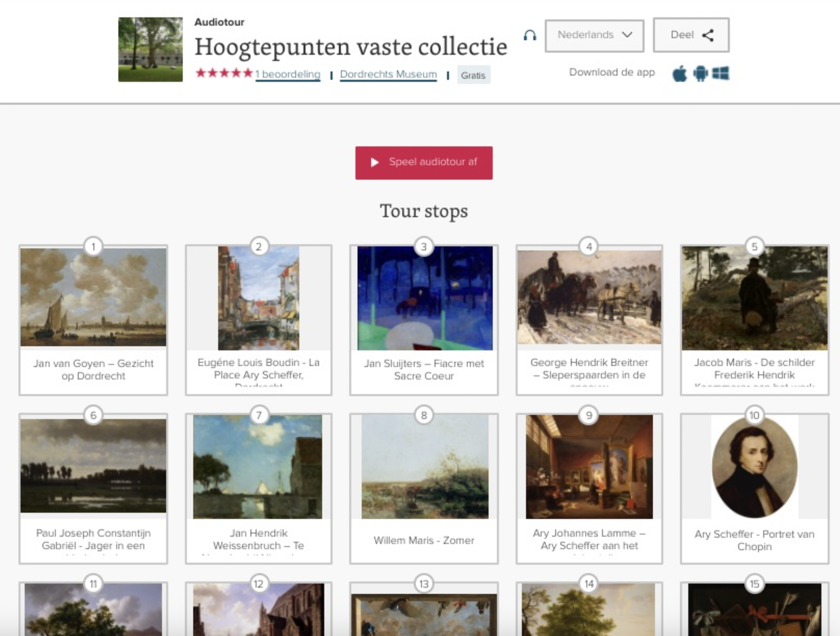This screenshot has height=636, width=840.
Task: Play the audiotour with Speel audiotour af
Action: point(424,163)
